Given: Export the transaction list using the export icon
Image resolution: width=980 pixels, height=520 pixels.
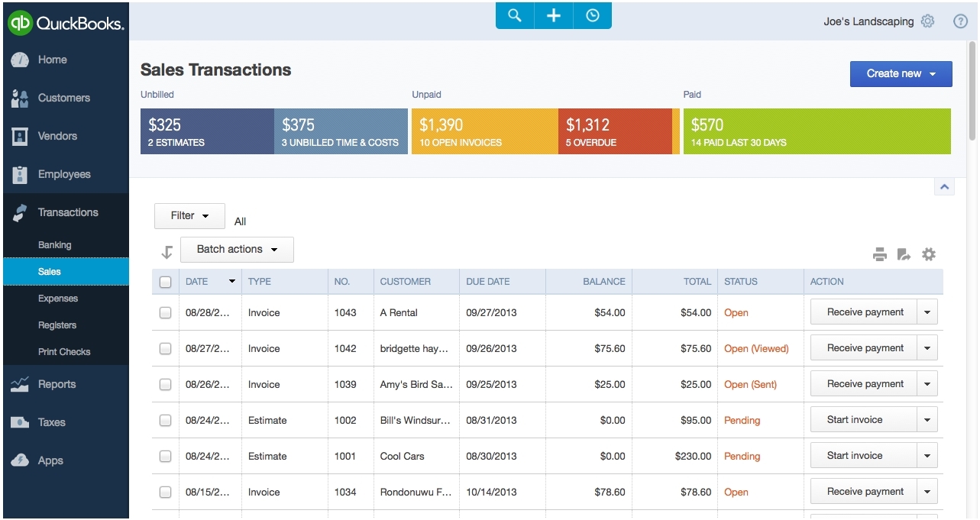Looking at the screenshot, I should point(904,254).
